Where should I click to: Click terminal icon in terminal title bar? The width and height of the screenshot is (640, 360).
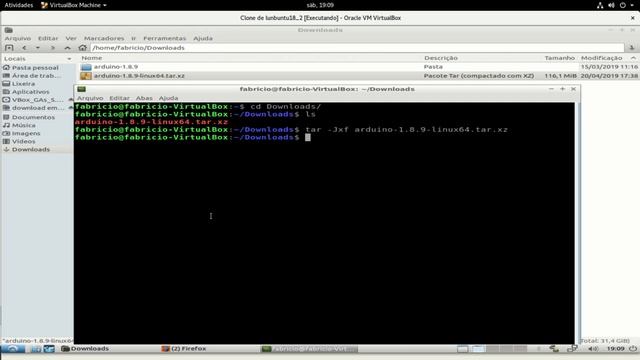pyautogui.click(x=82, y=89)
